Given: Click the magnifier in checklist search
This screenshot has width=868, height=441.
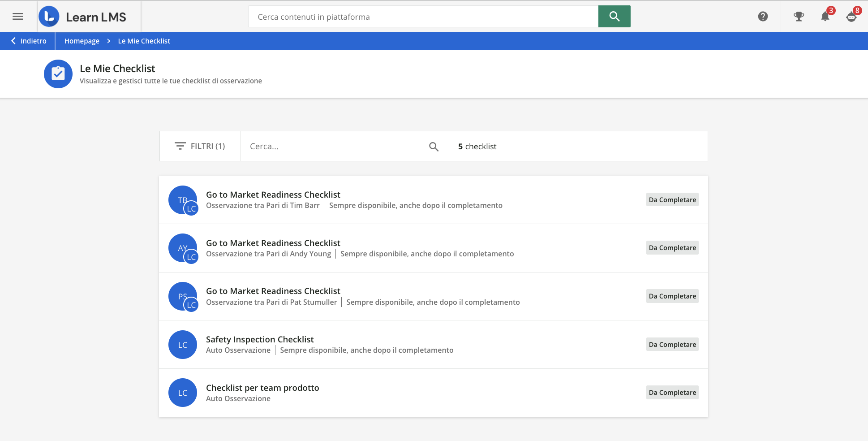Looking at the screenshot, I should pos(434,147).
